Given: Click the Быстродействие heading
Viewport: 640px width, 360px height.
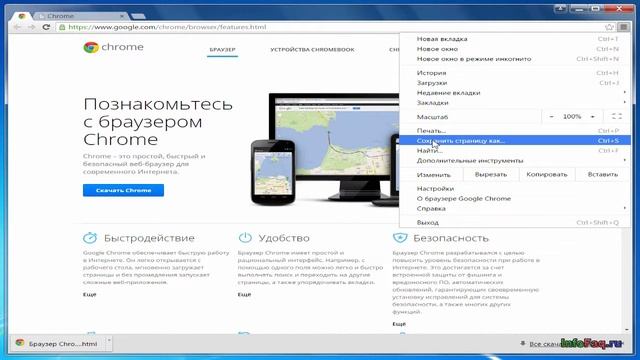Looking at the screenshot, I should click(149, 238).
